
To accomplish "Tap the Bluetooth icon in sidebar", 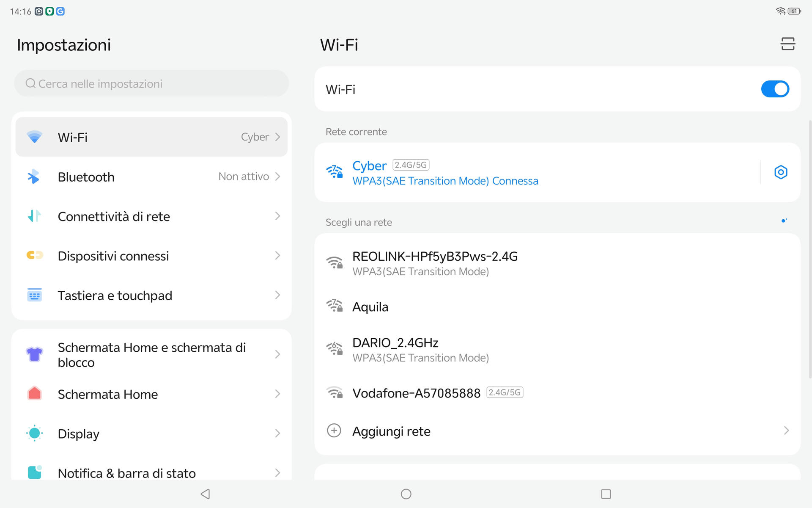I will click(x=34, y=177).
